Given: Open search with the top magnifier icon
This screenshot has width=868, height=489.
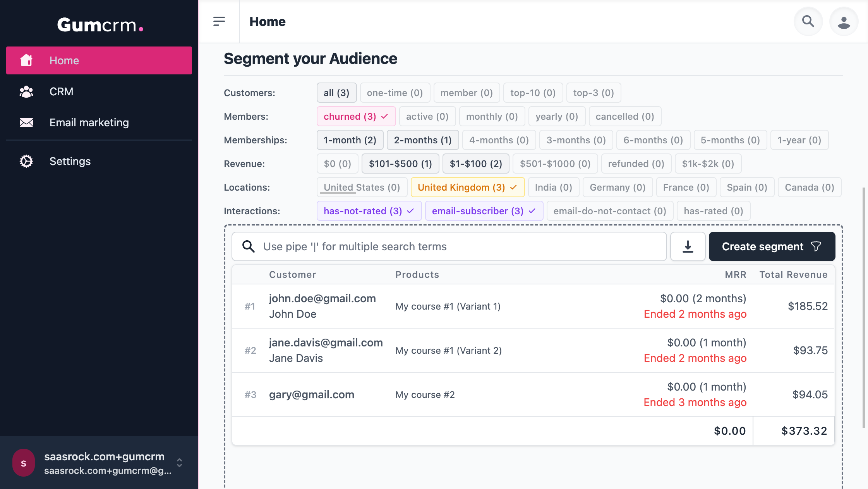Looking at the screenshot, I should 808,21.
